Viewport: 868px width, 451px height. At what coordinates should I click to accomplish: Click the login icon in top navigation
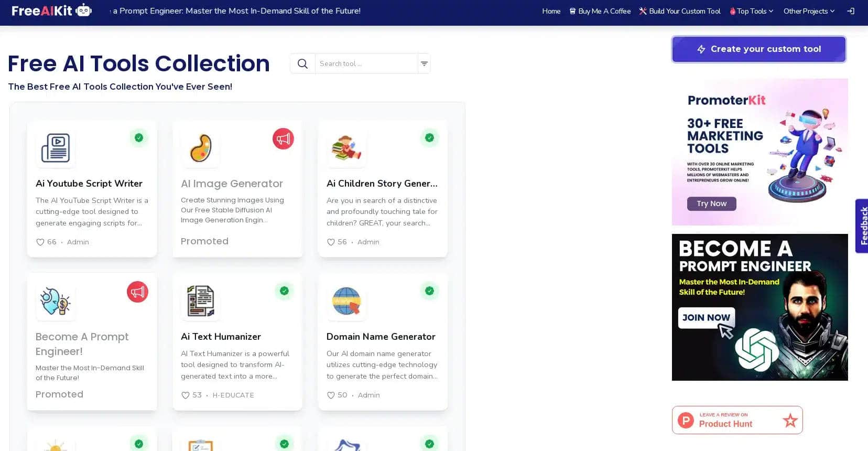pos(851,11)
